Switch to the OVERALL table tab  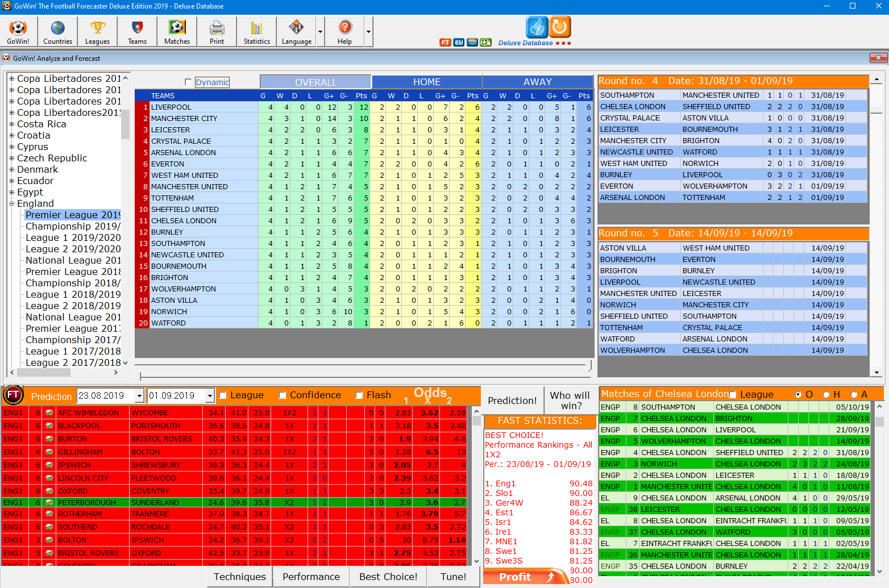point(315,82)
